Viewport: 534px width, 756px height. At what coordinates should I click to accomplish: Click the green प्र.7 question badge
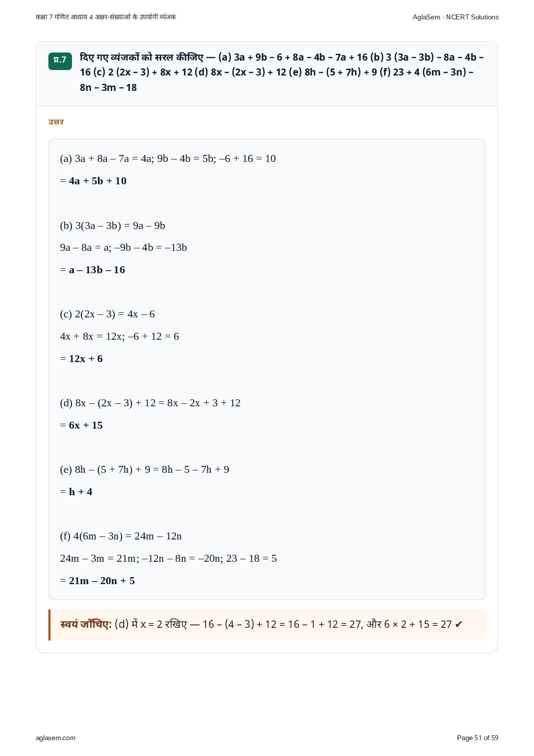60,61
